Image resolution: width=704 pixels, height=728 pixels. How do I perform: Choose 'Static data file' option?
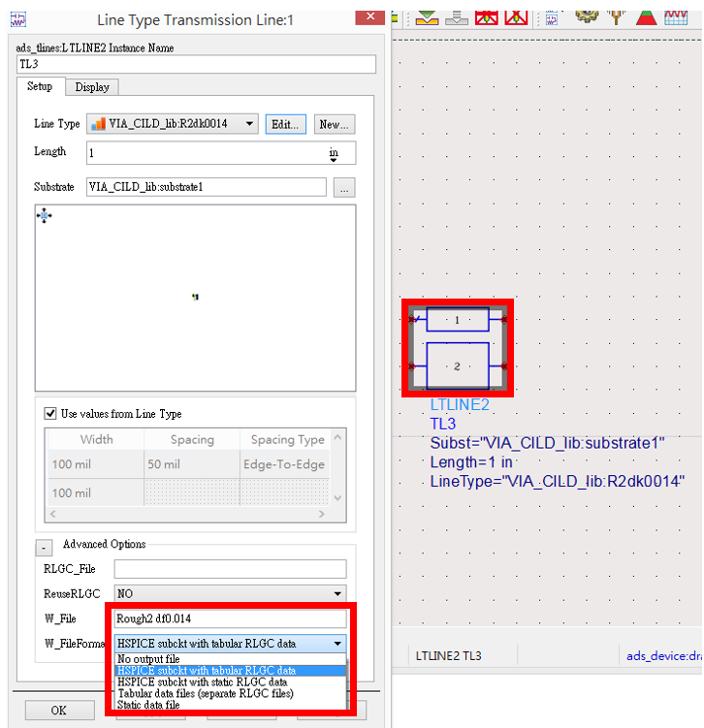click(x=231, y=705)
